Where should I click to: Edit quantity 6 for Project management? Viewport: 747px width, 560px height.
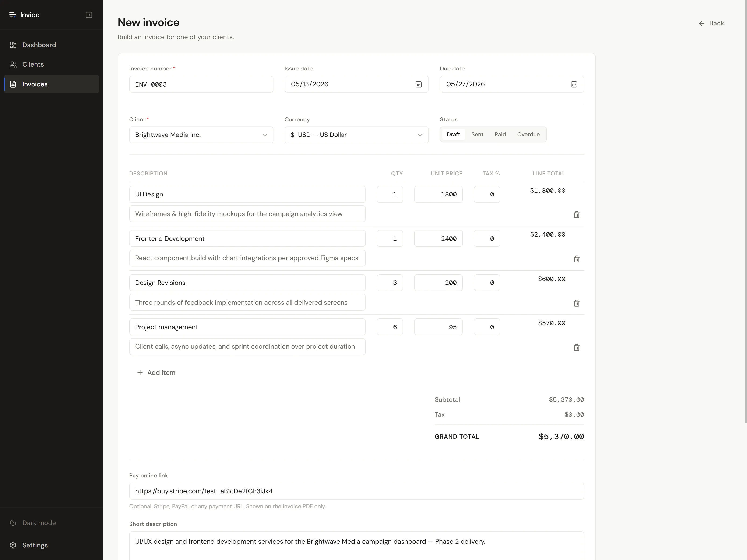[x=390, y=327]
